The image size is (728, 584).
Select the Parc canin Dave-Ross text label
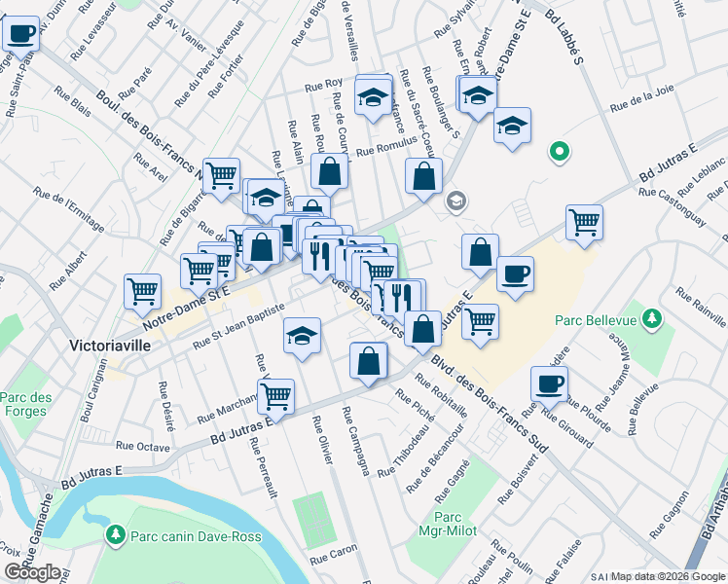[x=196, y=536]
